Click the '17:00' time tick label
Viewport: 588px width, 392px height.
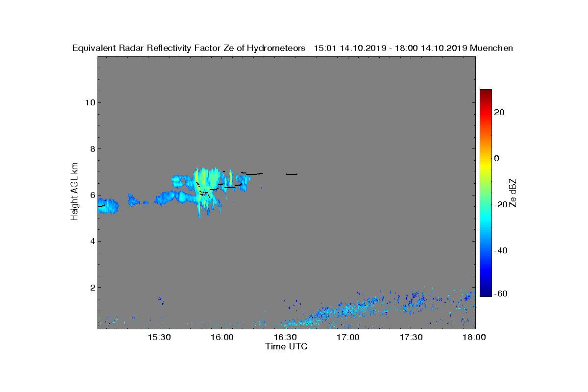tap(348, 338)
